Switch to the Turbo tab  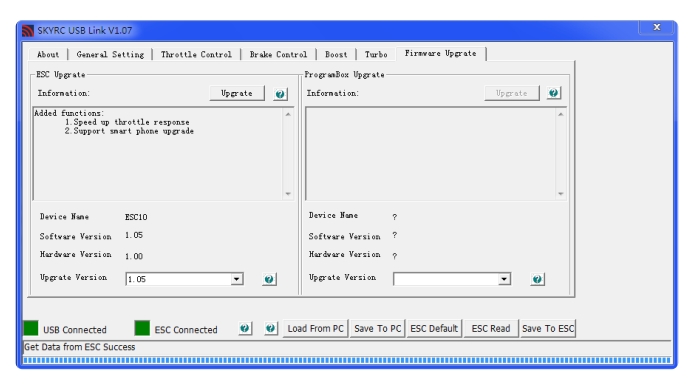[376, 54]
